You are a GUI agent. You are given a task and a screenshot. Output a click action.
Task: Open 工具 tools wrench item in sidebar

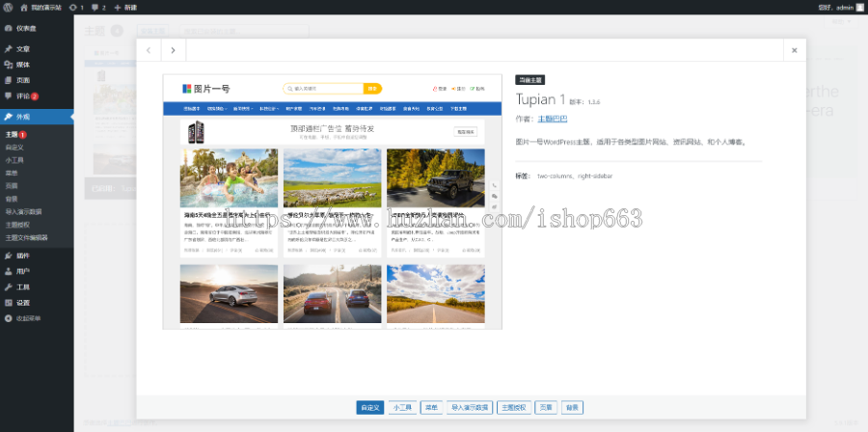[x=37, y=287]
